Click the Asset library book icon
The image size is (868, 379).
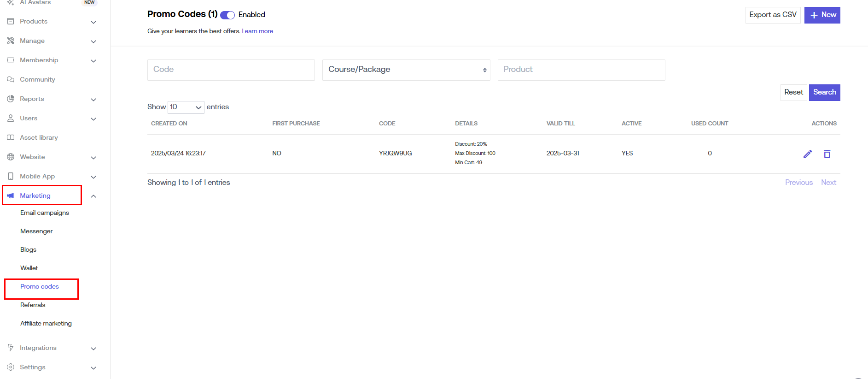[x=11, y=137]
